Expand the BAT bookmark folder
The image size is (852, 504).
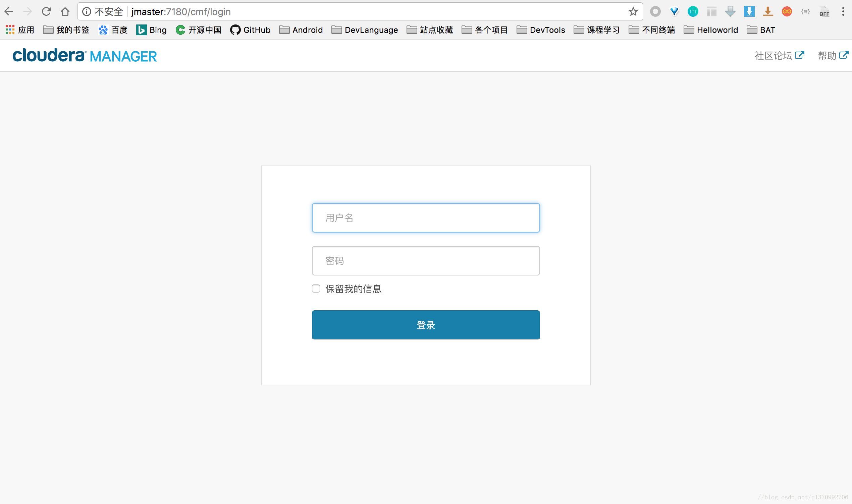[761, 30]
